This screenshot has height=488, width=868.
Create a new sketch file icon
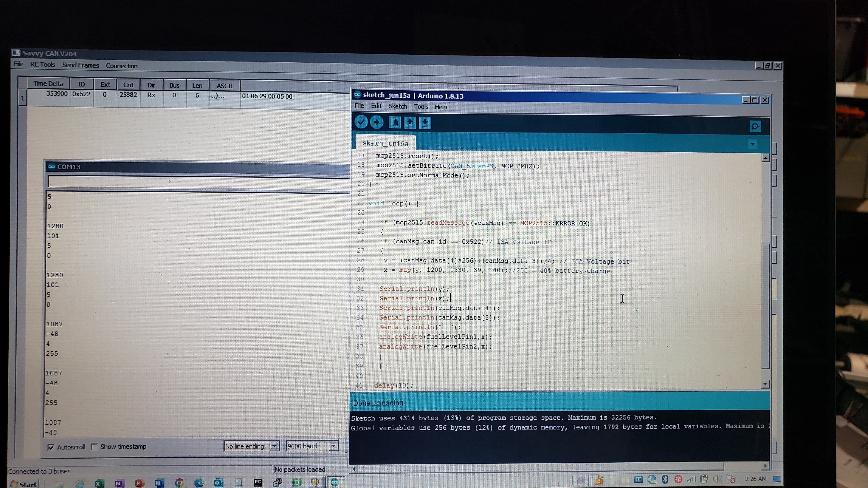394,123
